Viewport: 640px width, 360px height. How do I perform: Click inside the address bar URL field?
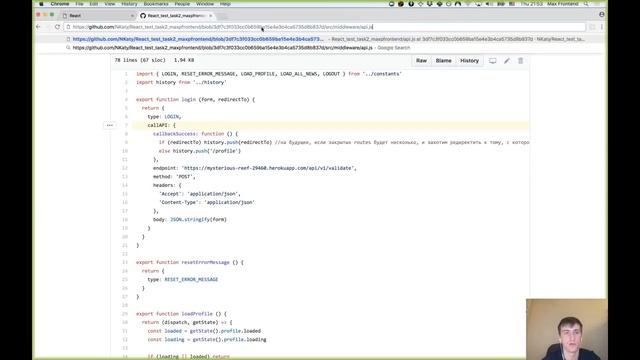324,27
